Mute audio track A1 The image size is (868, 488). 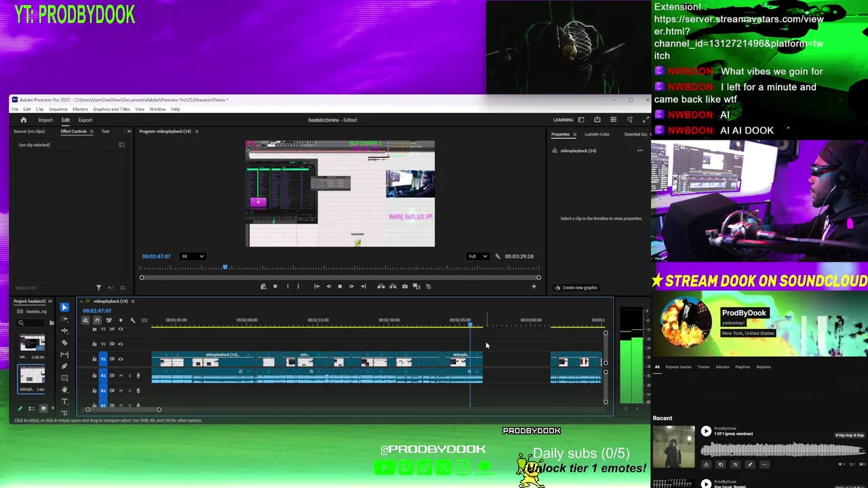(121, 375)
